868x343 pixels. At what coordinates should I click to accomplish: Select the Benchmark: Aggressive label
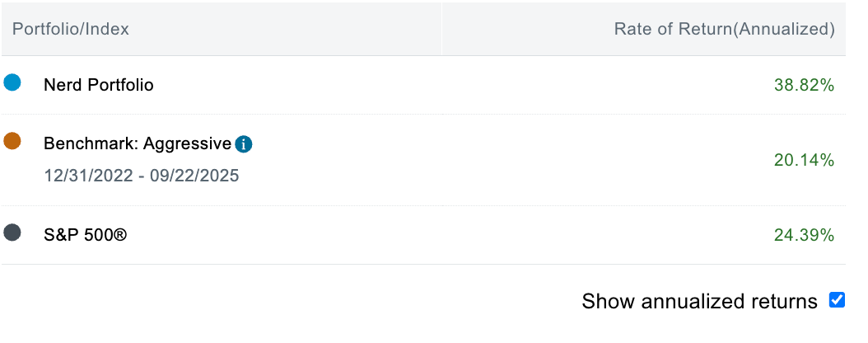pyautogui.click(x=138, y=143)
